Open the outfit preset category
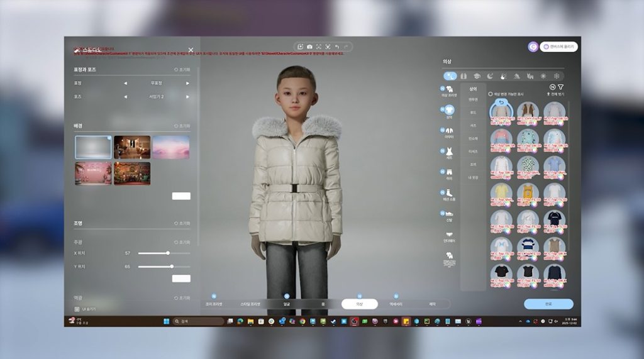 pyautogui.click(x=449, y=91)
